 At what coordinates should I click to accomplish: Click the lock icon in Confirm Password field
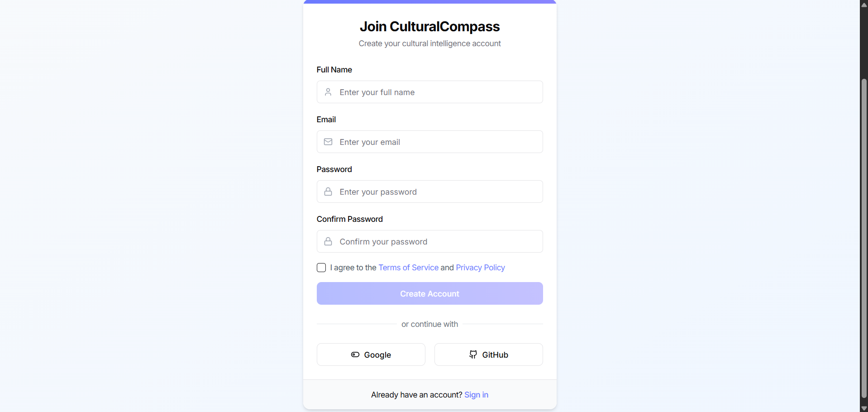pos(328,241)
